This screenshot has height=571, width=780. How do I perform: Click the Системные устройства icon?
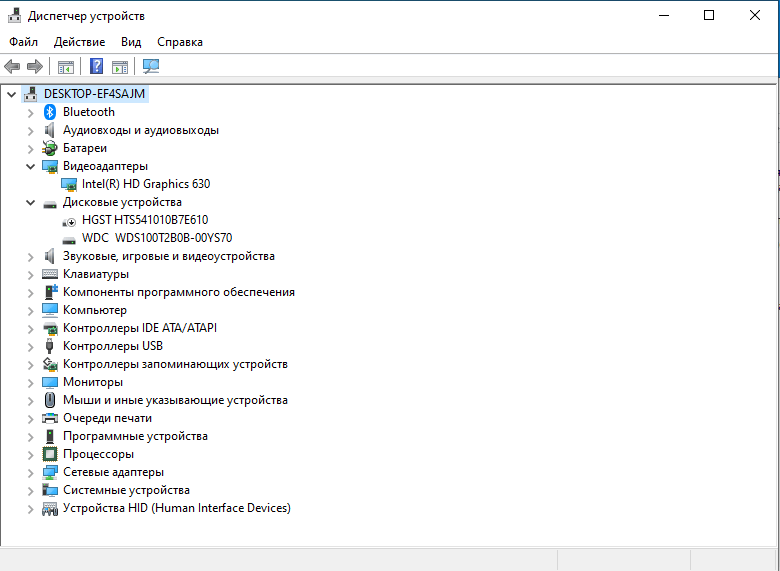click(50, 490)
